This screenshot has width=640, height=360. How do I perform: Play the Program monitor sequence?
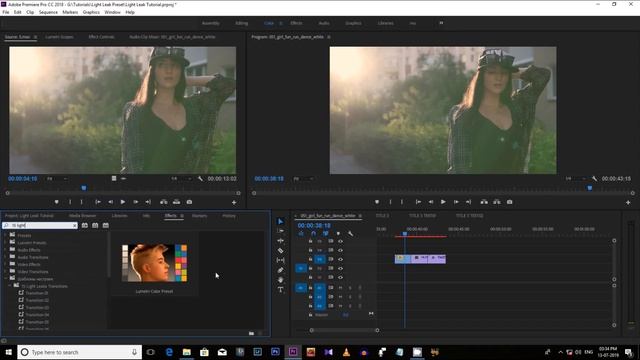(443, 202)
